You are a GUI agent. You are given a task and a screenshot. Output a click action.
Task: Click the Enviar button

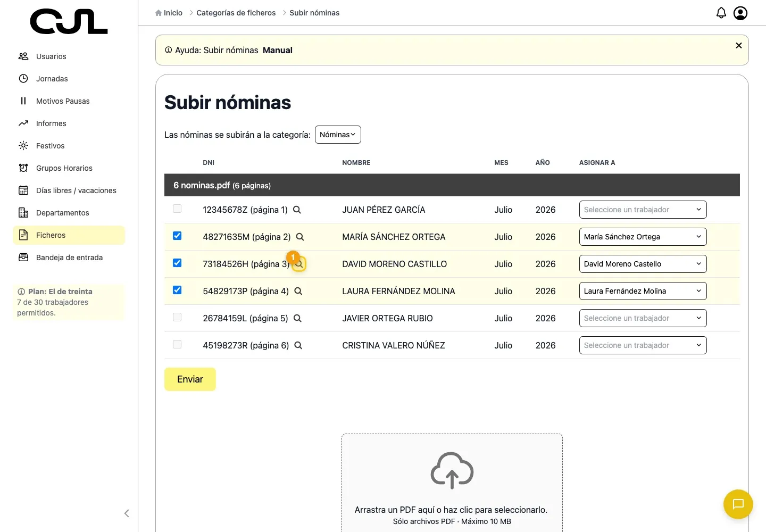point(190,379)
